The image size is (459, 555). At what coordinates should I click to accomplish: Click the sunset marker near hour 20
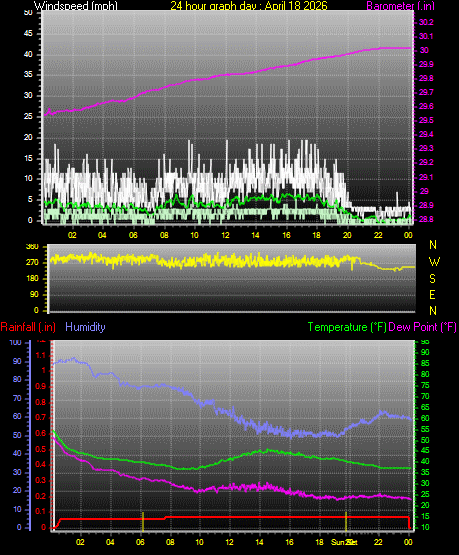[x=346, y=521]
